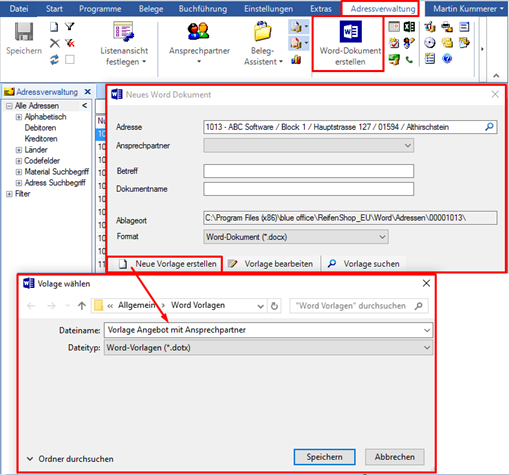Screen dimensions: 509x475
Task: Click the Excel export icon
Action: pyautogui.click(x=409, y=27)
